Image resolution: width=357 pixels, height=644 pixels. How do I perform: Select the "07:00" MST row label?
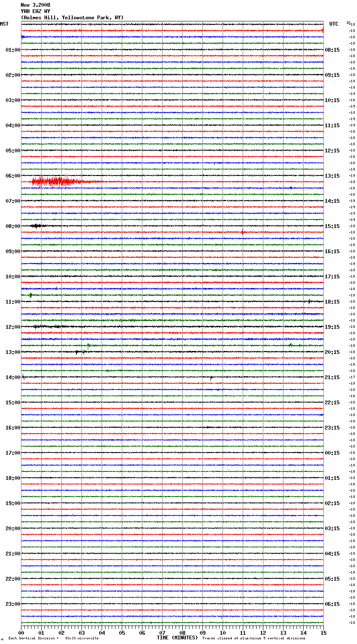(x=13, y=201)
